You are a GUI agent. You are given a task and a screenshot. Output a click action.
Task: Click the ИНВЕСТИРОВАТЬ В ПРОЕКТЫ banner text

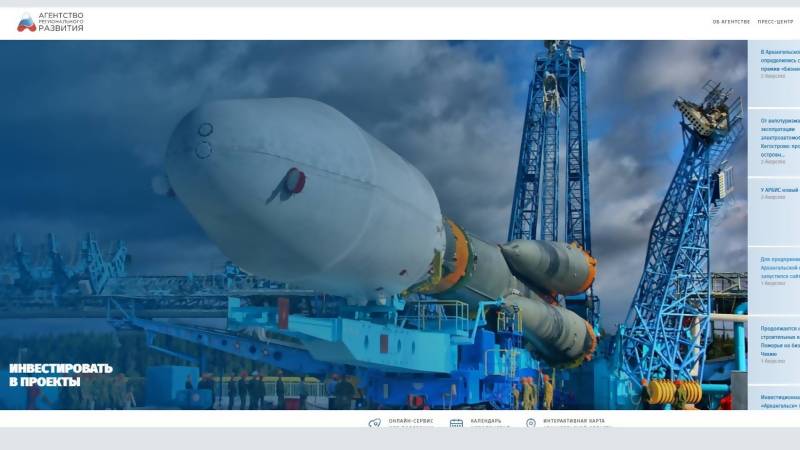coord(61,375)
